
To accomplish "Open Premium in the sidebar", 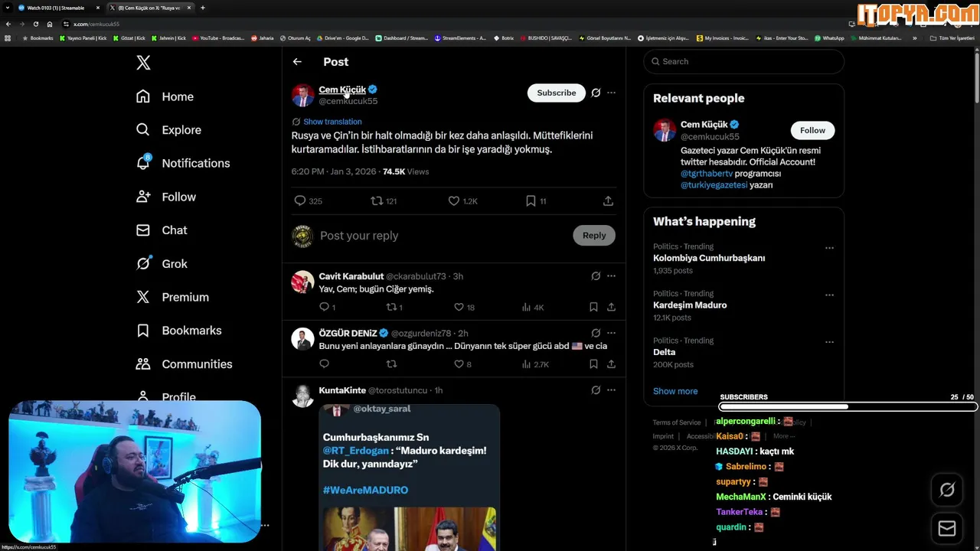I will coord(171,297).
